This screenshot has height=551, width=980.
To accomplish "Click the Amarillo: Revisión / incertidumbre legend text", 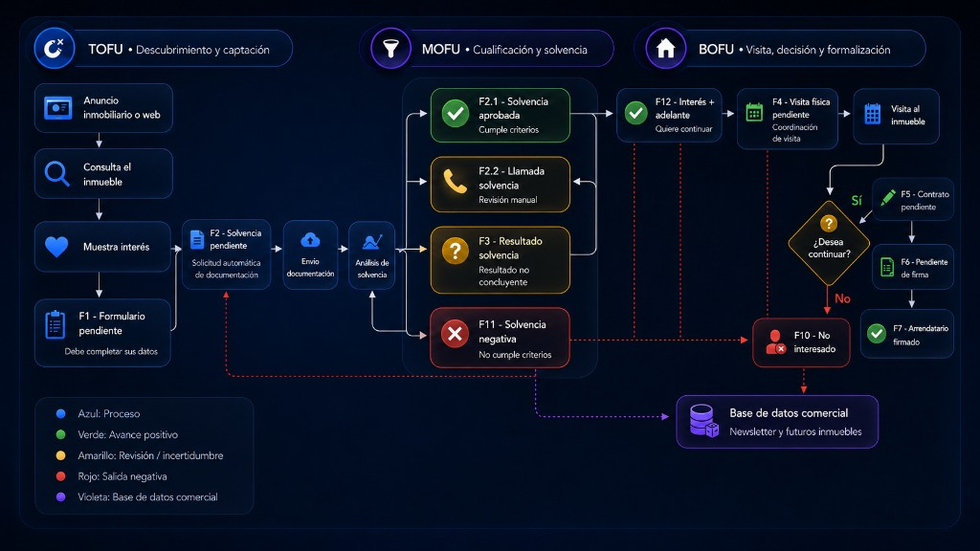I will [x=150, y=455].
